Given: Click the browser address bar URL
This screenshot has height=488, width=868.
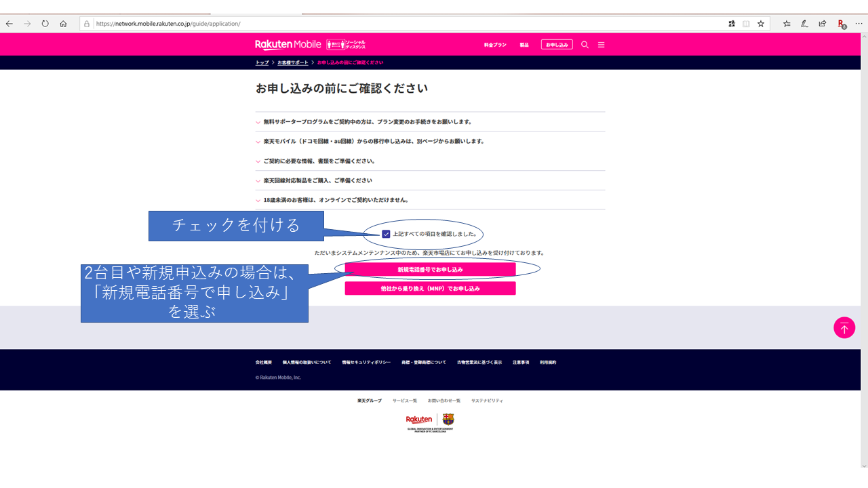Looking at the screenshot, I should [168, 24].
